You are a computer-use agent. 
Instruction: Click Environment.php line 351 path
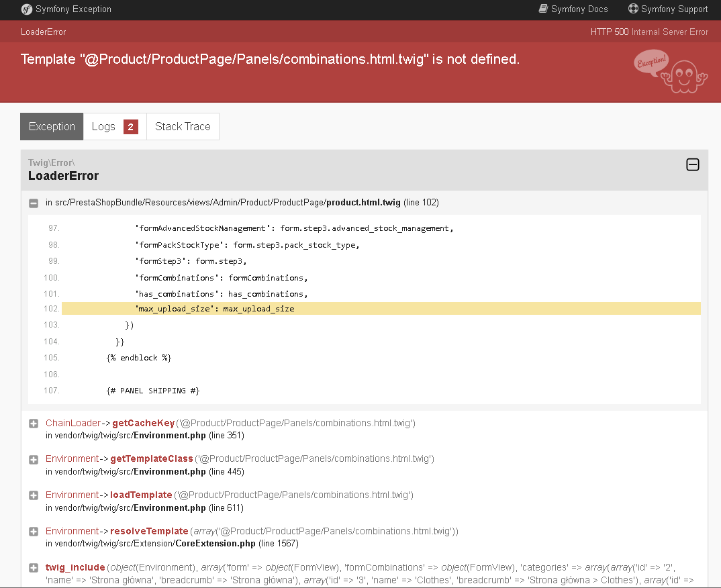point(145,436)
